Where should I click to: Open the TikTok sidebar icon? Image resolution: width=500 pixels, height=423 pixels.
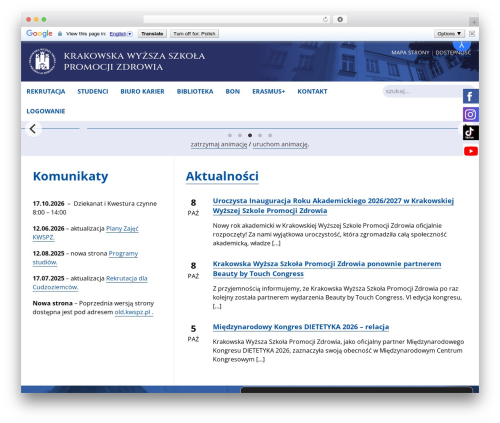[471, 133]
